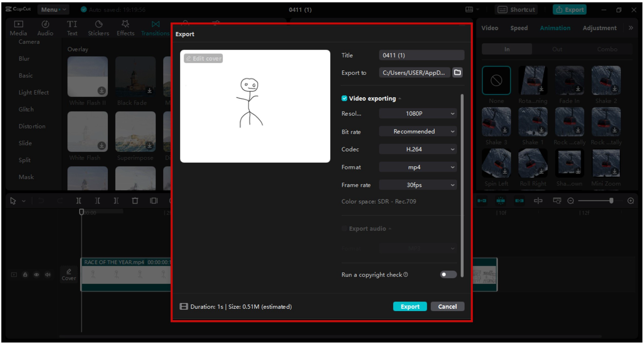Browse for export folder using folder icon
This screenshot has width=644, height=343.
(457, 73)
